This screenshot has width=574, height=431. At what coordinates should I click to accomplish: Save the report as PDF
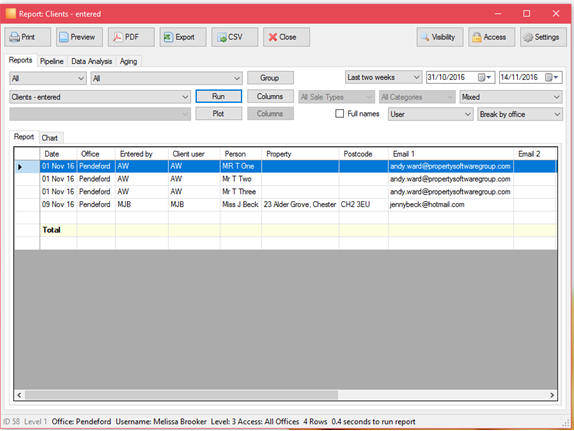(x=131, y=37)
